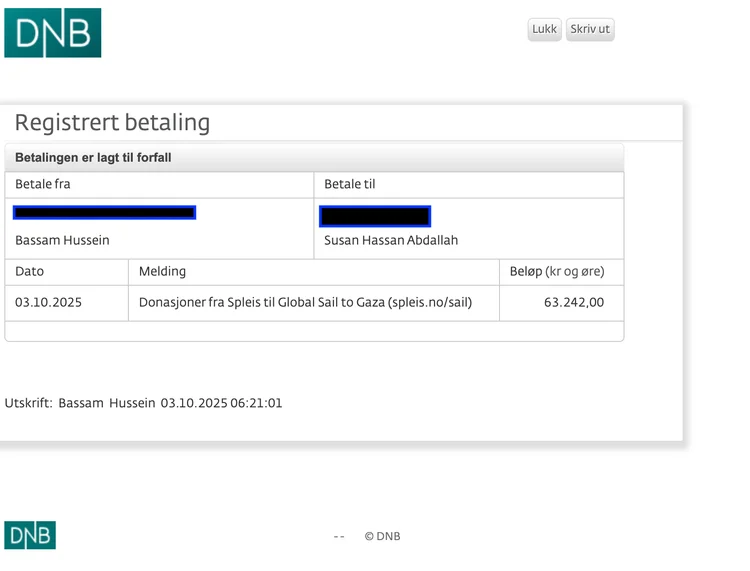750x571 pixels.
Task: Click the small DNB logo in the footer
Action: click(x=30, y=535)
